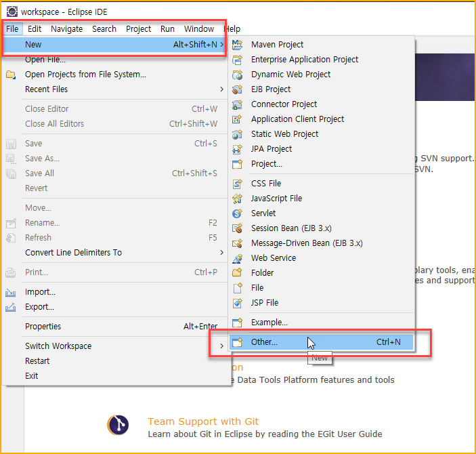Open Team Support with Git link

202,421
